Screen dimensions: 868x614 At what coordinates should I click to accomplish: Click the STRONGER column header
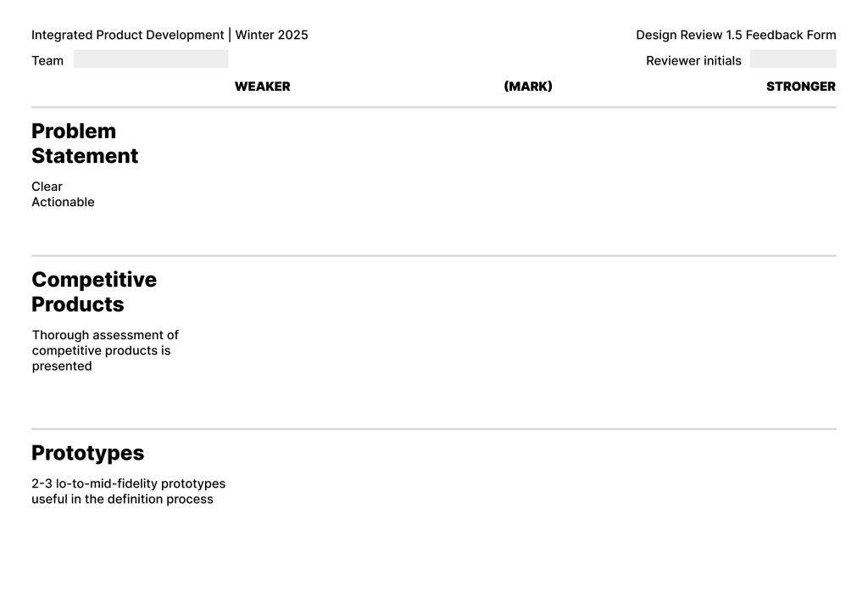click(800, 87)
